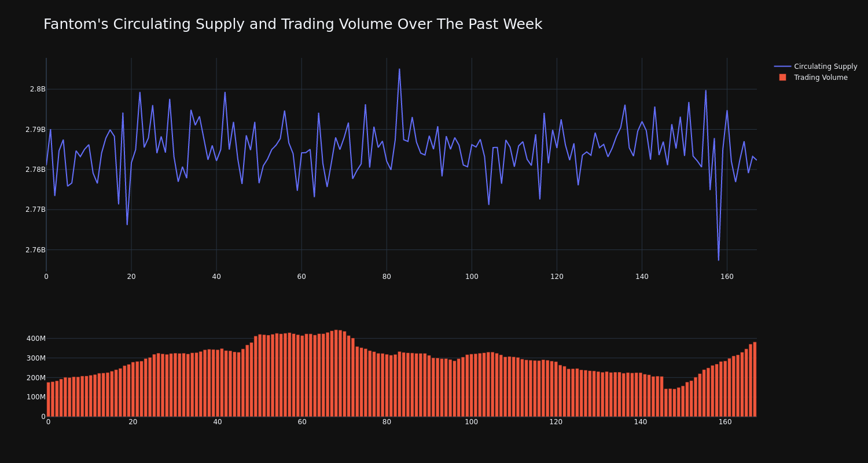Click the blue Circulating Supply legend line

click(782, 67)
